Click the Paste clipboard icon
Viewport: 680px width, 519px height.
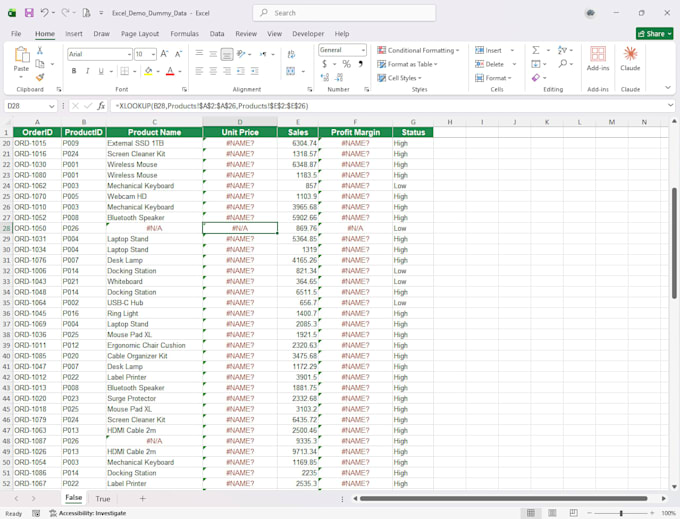pos(21,55)
